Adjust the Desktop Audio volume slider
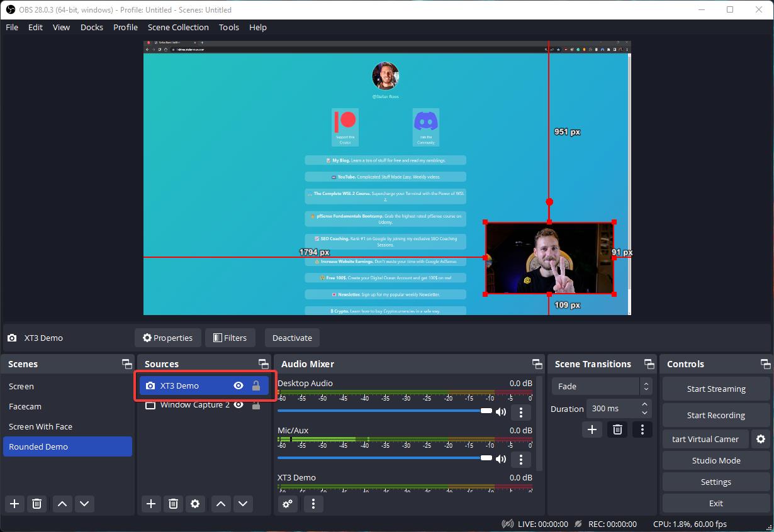This screenshot has height=532, width=774. click(x=486, y=411)
